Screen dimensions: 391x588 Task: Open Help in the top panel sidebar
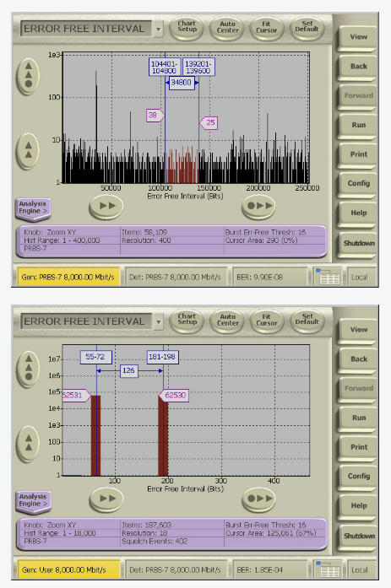coord(358,213)
